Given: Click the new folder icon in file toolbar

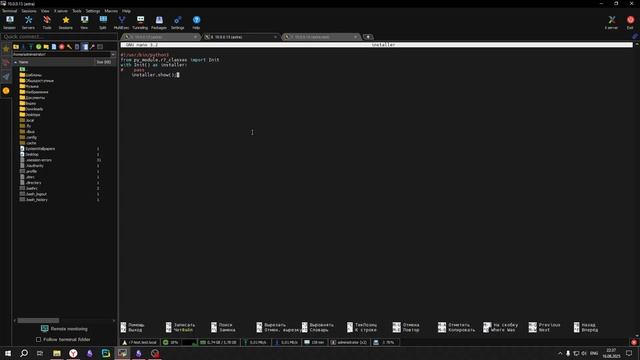Looking at the screenshot, I should click(x=46, y=47).
